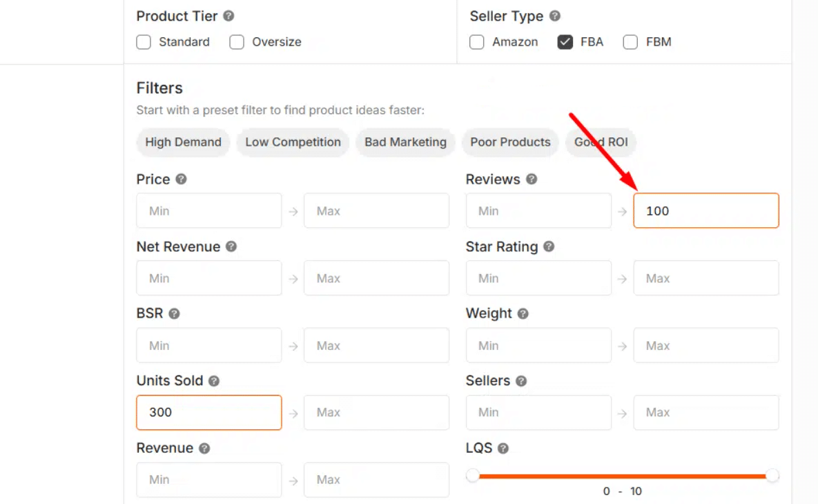The width and height of the screenshot is (818, 504).
Task: Enable the Standard product tier checkbox
Action: (144, 42)
